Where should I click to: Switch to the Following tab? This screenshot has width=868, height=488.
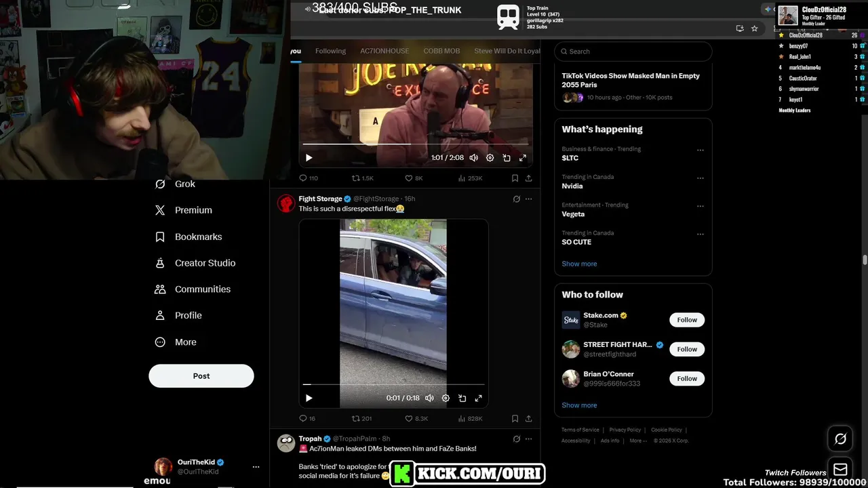pos(330,51)
